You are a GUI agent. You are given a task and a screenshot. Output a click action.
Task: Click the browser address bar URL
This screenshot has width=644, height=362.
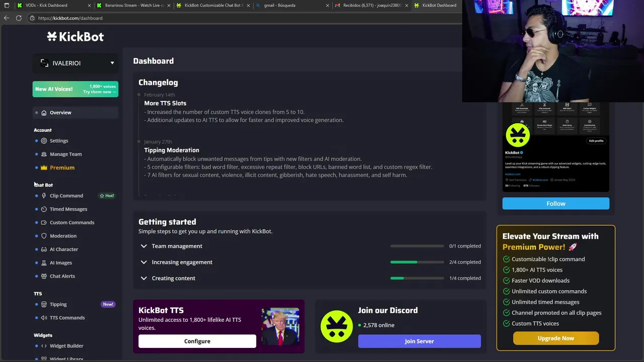[70, 18]
